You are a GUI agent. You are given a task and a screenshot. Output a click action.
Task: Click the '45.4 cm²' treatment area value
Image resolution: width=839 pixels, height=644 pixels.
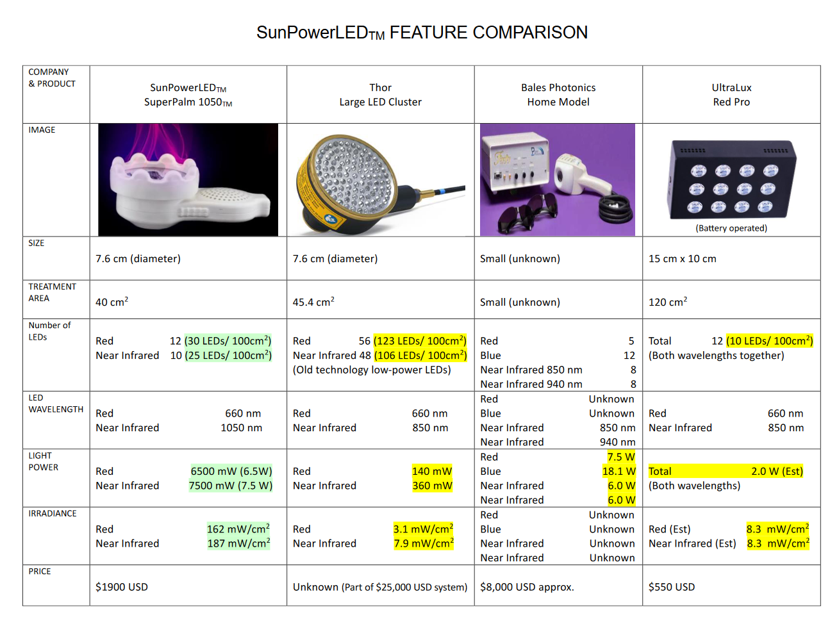313,302
